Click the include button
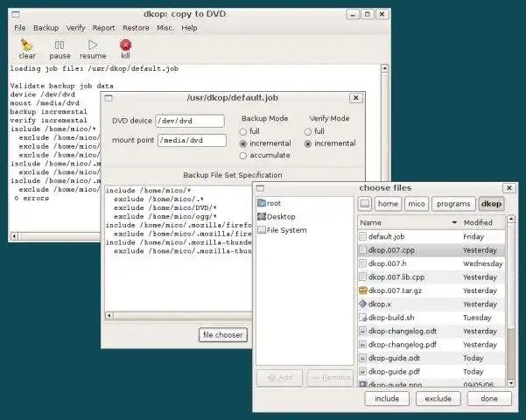 [x=387, y=398]
